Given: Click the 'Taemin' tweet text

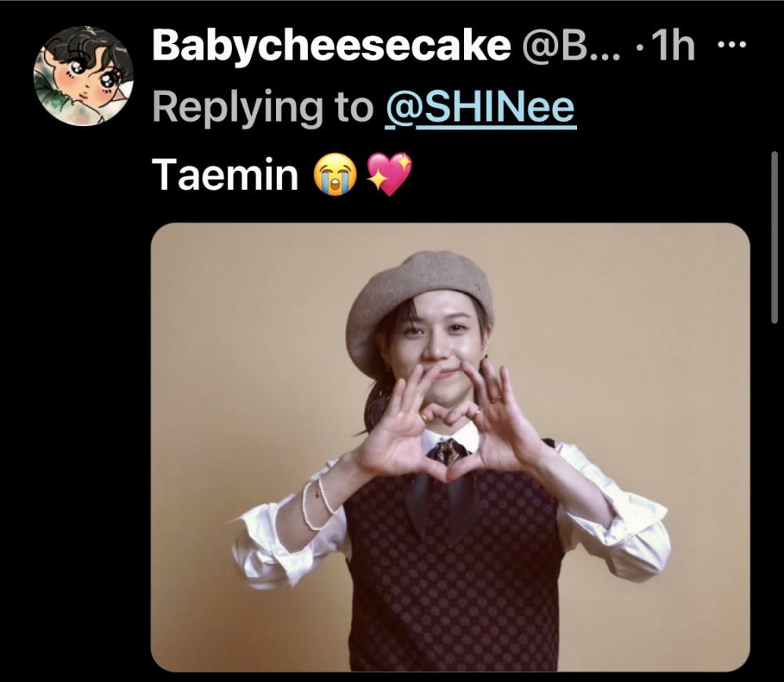Looking at the screenshot, I should [225, 175].
